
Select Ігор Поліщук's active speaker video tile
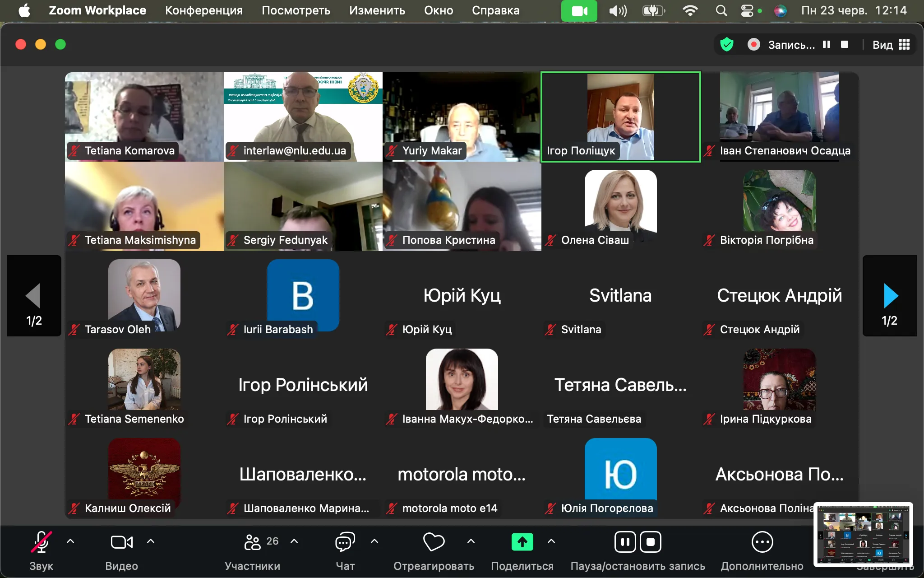pos(620,117)
